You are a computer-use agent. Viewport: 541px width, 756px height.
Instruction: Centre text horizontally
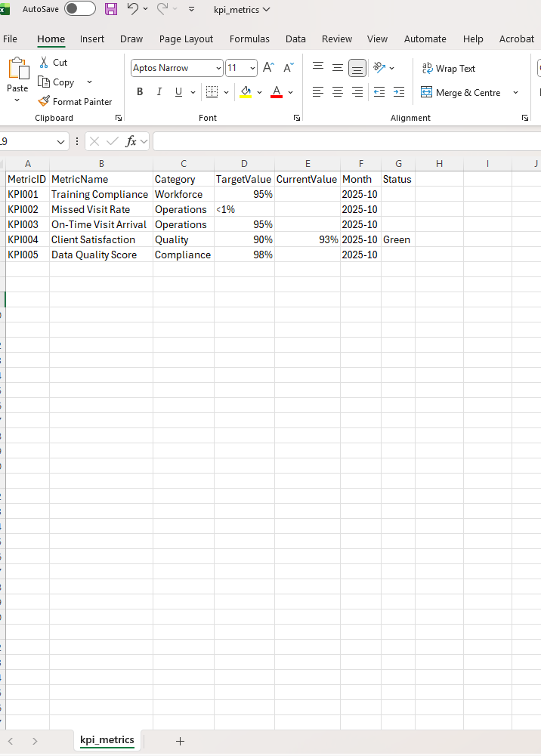[338, 91]
